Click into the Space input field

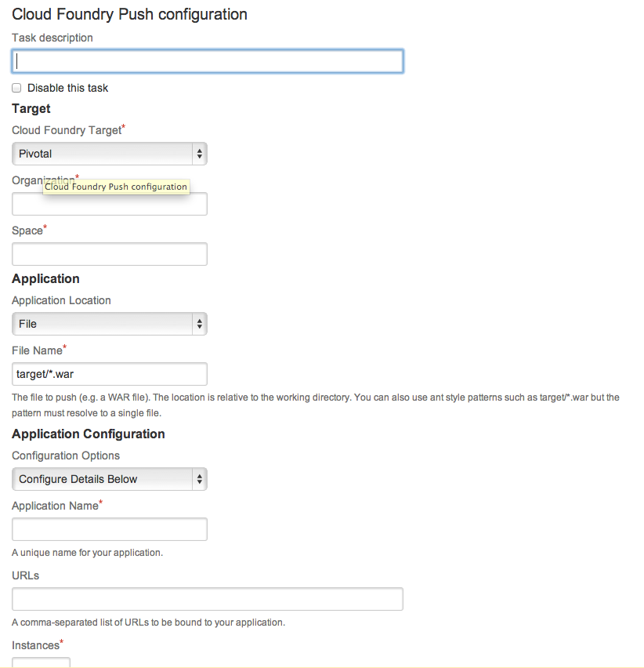point(110,254)
